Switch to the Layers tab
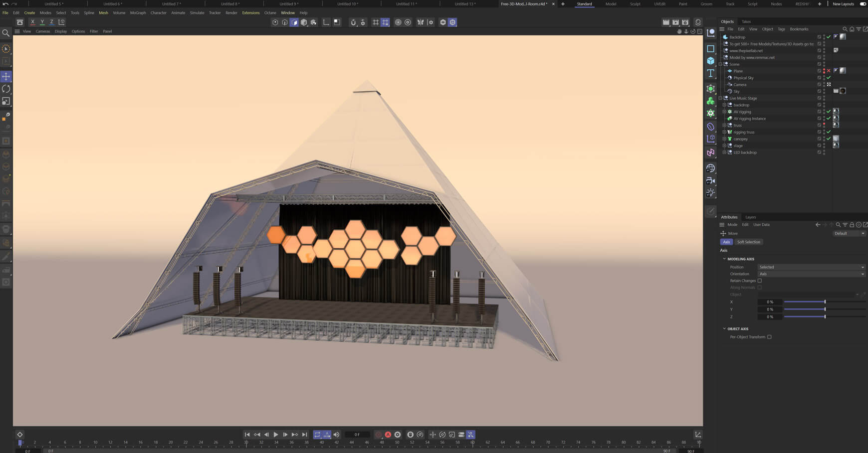 coord(750,217)
